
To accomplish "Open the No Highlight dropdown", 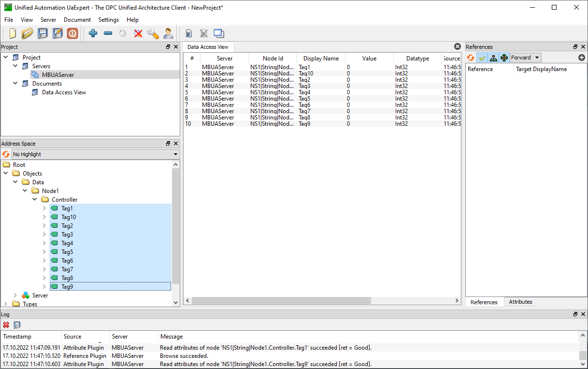I will [x=95, y=154].
